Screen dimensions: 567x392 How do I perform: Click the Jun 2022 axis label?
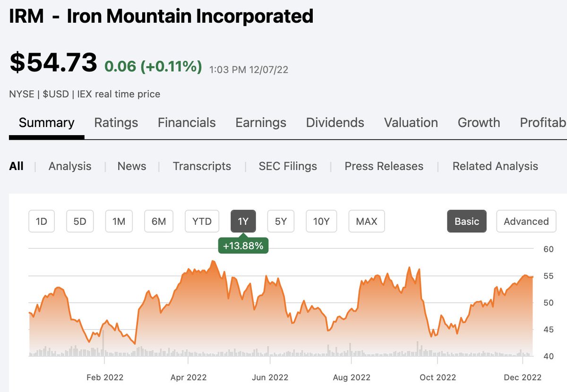(x=270, y=377)
